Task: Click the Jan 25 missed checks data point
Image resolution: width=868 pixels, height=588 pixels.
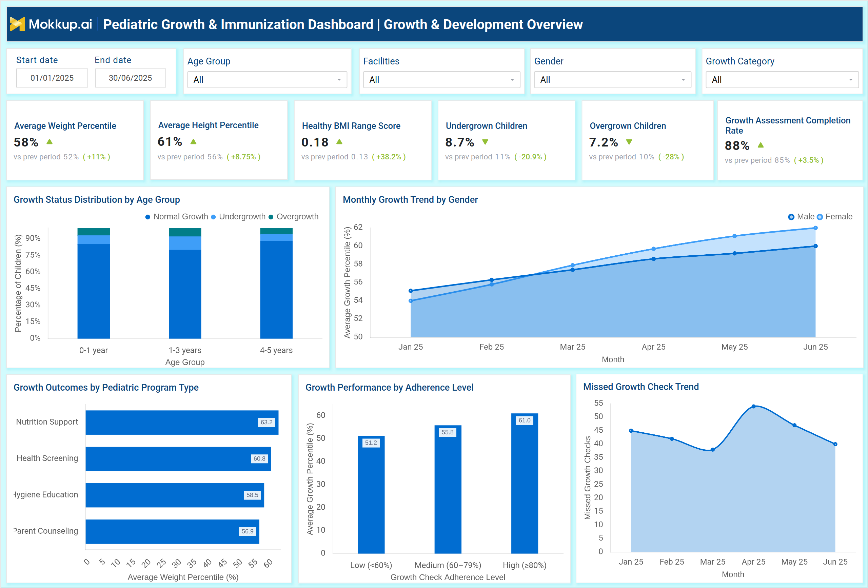Action: [631, 431]
